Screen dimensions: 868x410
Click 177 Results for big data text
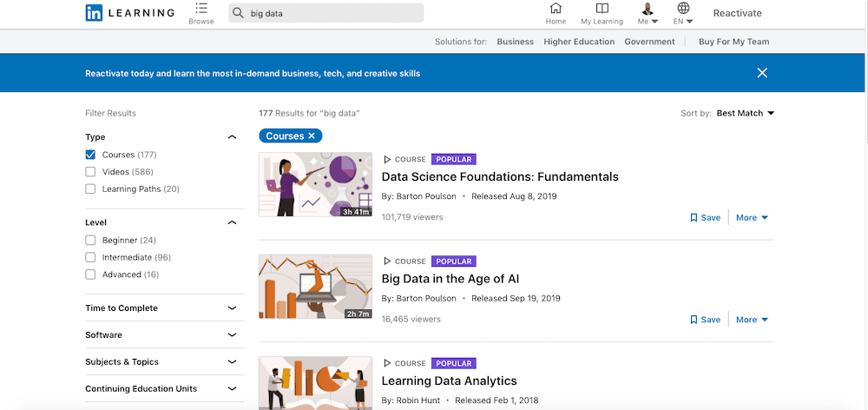[310, 113]
